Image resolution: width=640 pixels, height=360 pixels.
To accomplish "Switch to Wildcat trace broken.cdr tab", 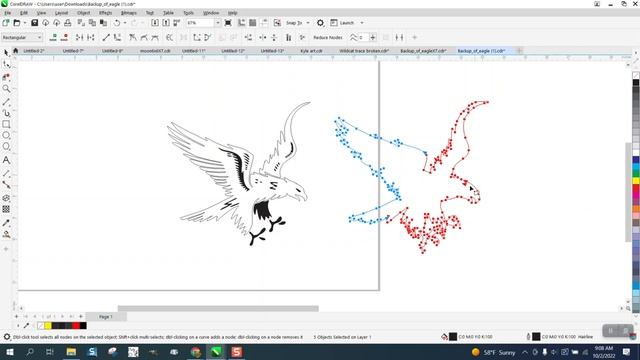I will 364,51.
